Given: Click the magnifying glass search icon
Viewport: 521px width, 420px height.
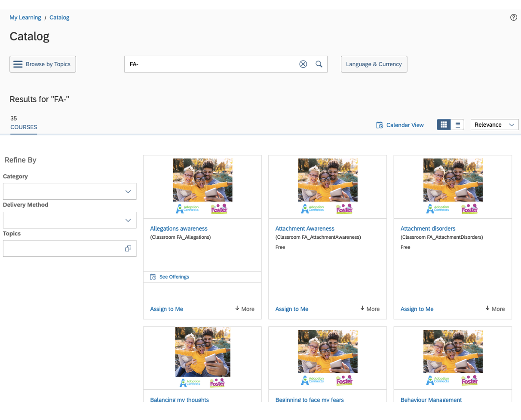Looking at the screenshot, I should tap(319, 64).
